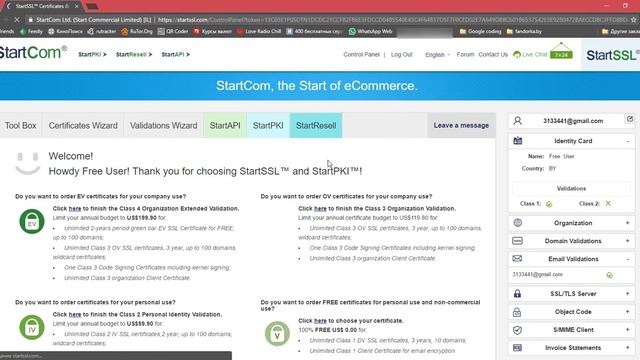Click 'here' for Class 3 Organization Validation
640x360 pixels.
tap(320, 209)
